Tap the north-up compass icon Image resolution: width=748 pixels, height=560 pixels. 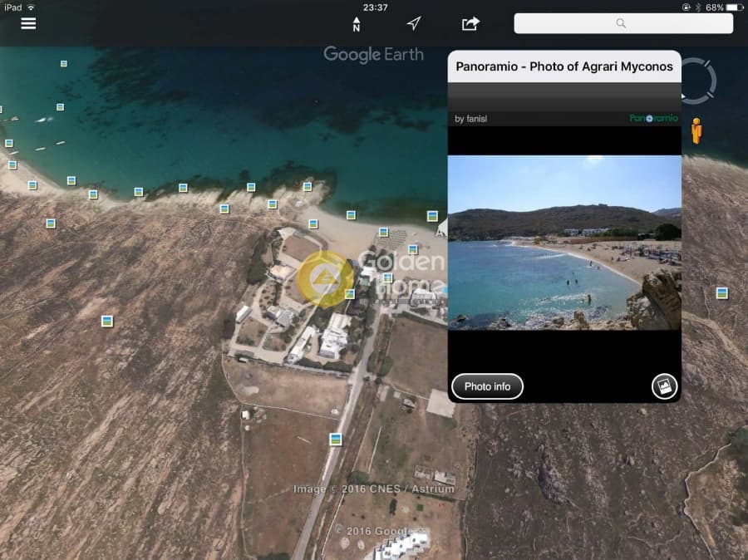357,24
